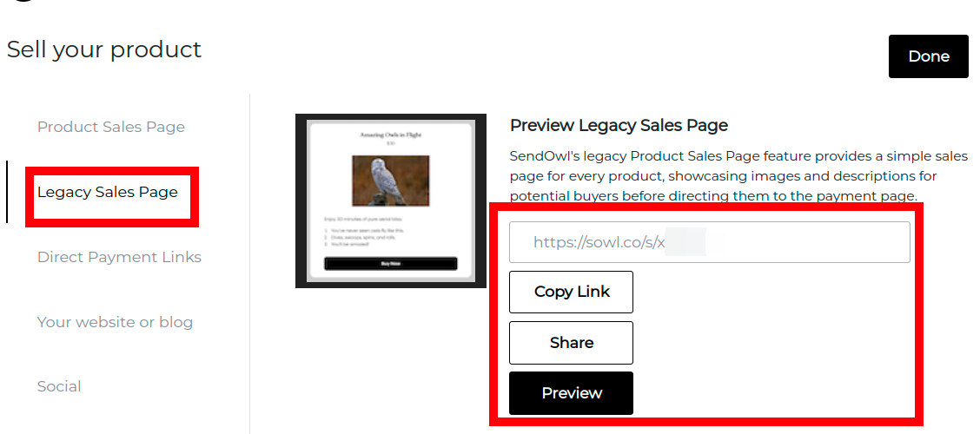
Task: Open the Your website or blog section
Action: [x=115, y=322]
